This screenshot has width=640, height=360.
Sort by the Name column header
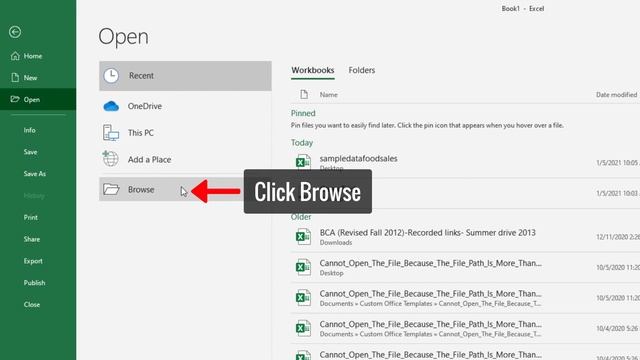pos(329,95)
